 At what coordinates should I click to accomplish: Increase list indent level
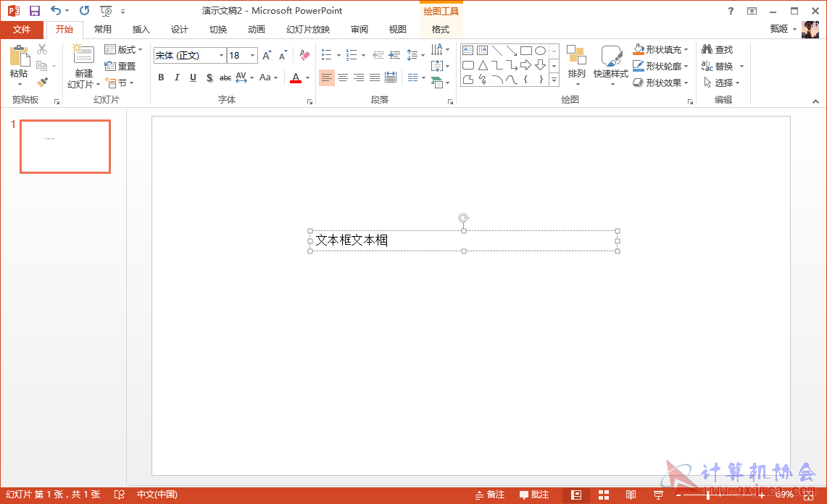tap(394, 55)
